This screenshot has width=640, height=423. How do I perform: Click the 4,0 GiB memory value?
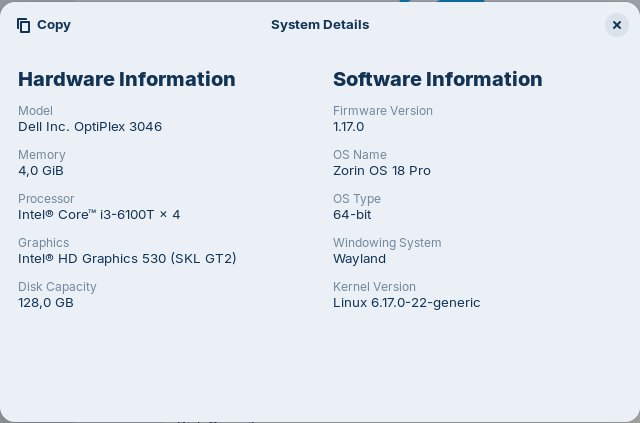(x=41, y=171)
